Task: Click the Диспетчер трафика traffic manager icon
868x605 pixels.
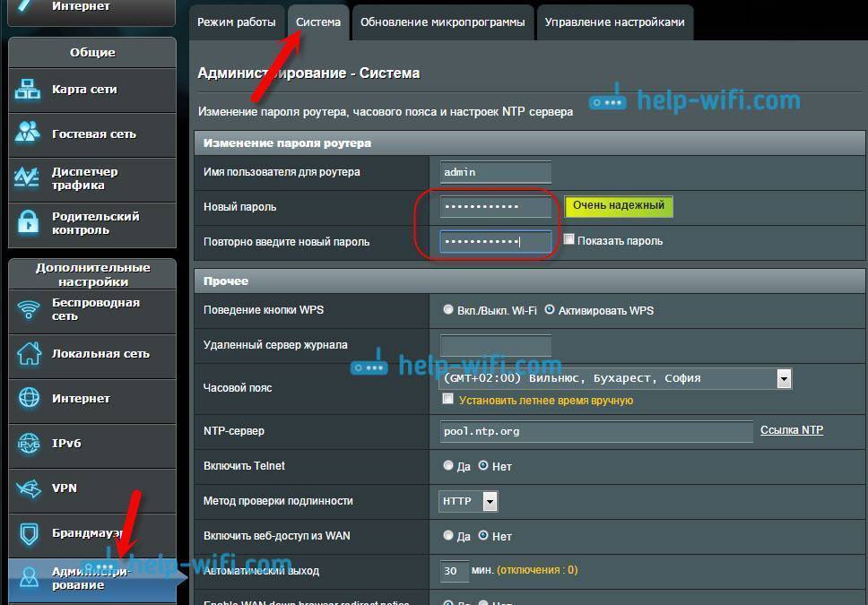Action: 29,178
